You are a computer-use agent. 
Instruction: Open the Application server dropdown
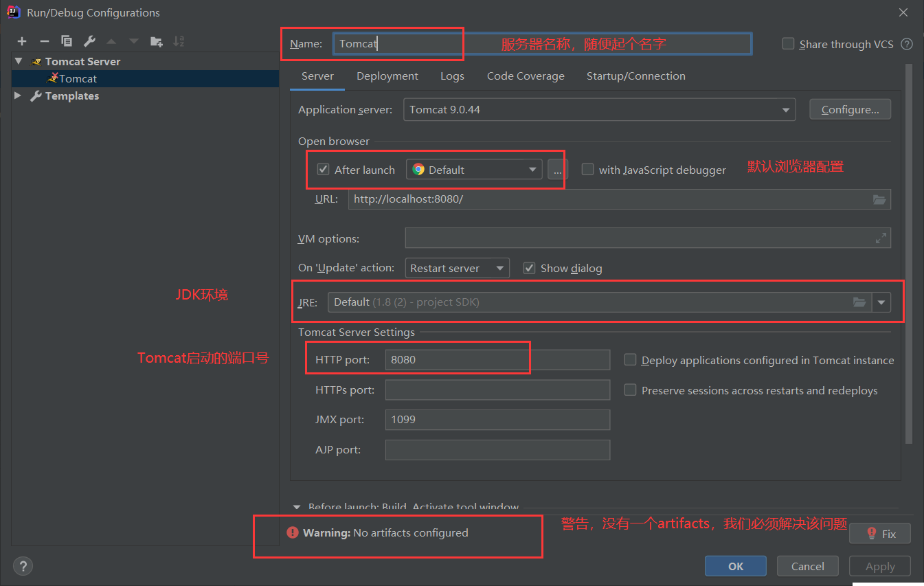point(785,109)
